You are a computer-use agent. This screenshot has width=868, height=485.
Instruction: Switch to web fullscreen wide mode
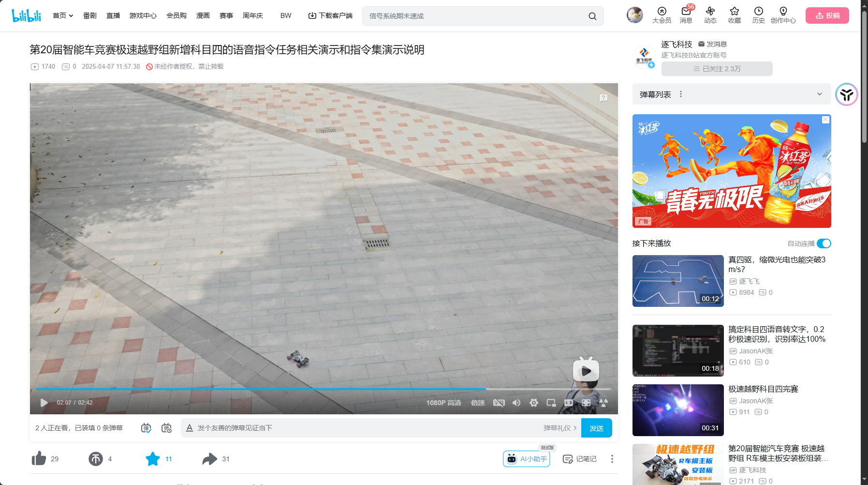569,403
